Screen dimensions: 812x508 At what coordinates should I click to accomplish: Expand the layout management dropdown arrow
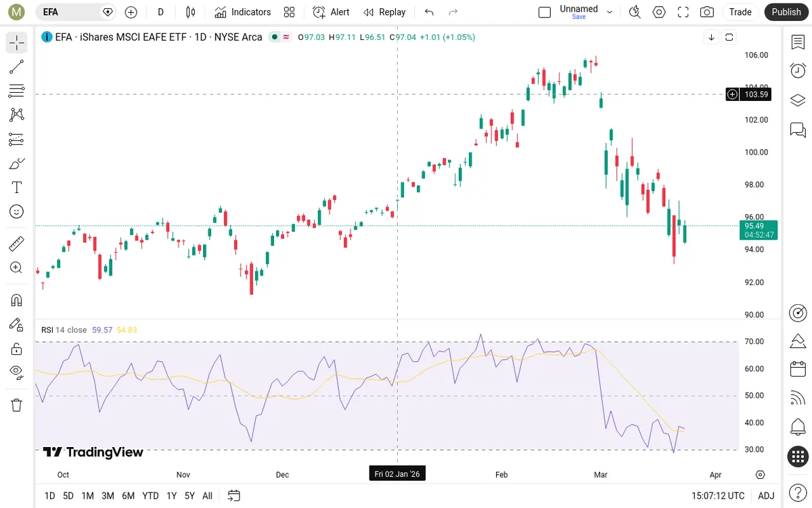pyautogui.click(x=610, y=12)
